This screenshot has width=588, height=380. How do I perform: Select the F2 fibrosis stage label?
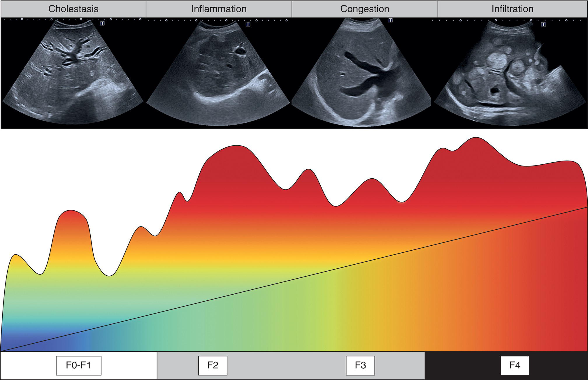(x=213, y=365)
